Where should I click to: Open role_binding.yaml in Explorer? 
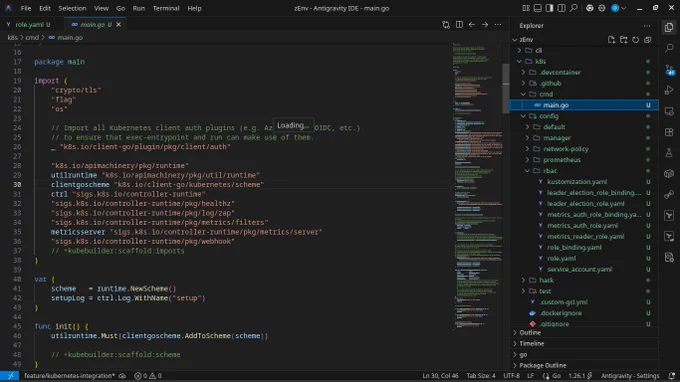point(574,248)
